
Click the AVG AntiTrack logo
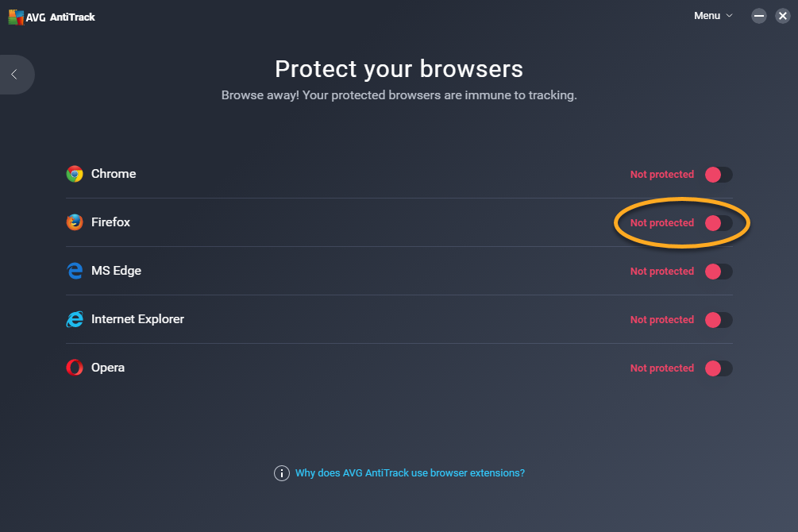point(52,17)
